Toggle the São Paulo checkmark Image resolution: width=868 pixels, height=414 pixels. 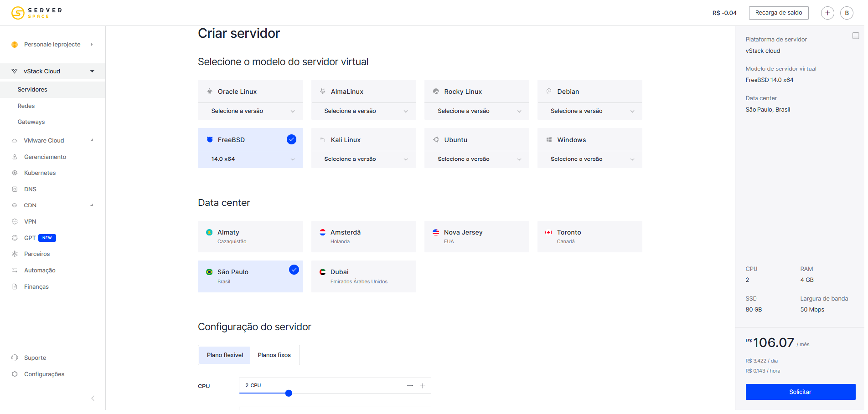(294, 270)
